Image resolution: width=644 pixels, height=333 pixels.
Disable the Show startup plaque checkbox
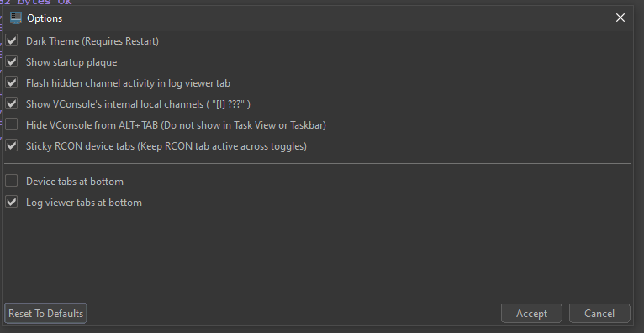[x=12, y=61]
